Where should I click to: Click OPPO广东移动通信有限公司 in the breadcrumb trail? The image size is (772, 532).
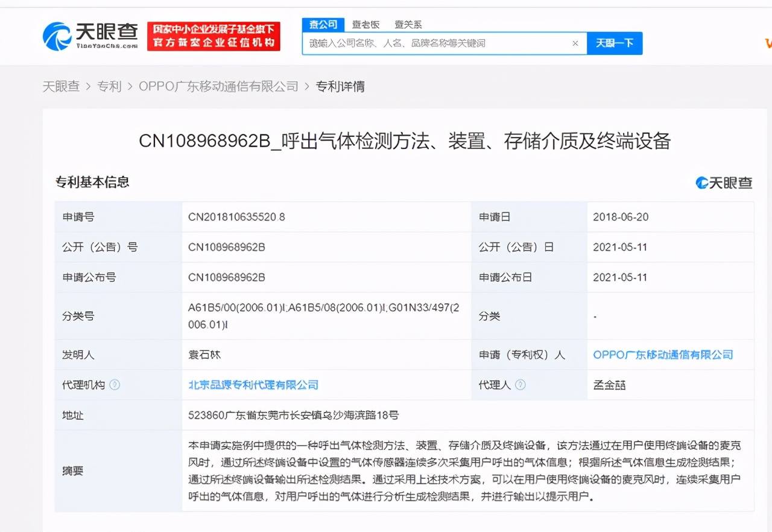pos(218,86)
